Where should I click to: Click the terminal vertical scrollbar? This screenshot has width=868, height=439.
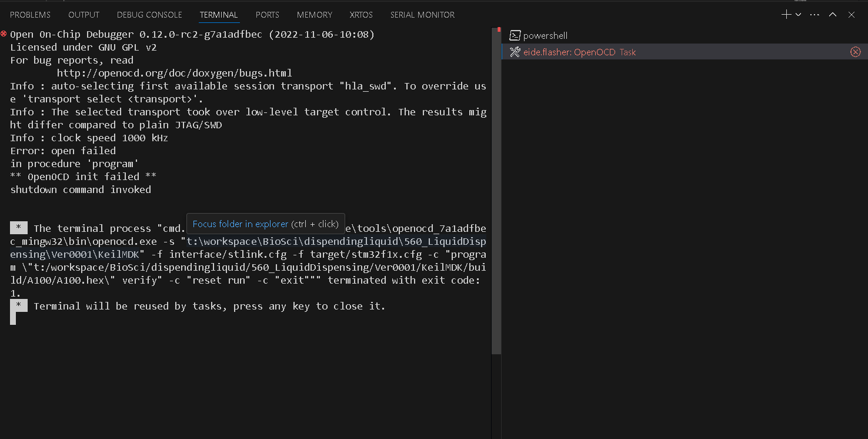pos(497,191)
